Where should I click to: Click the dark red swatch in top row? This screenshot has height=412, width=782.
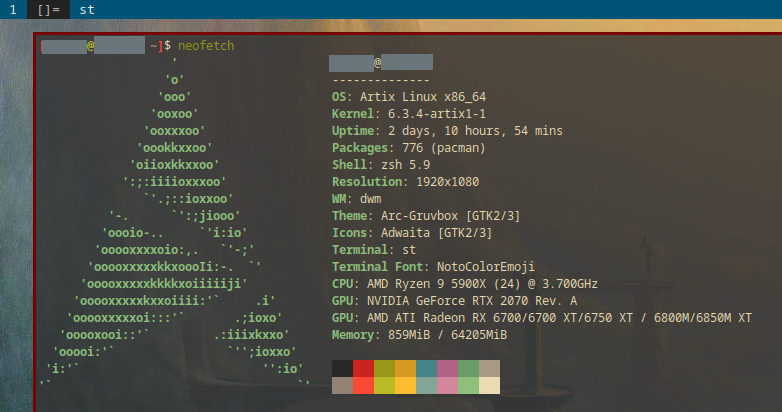(364, 369)
